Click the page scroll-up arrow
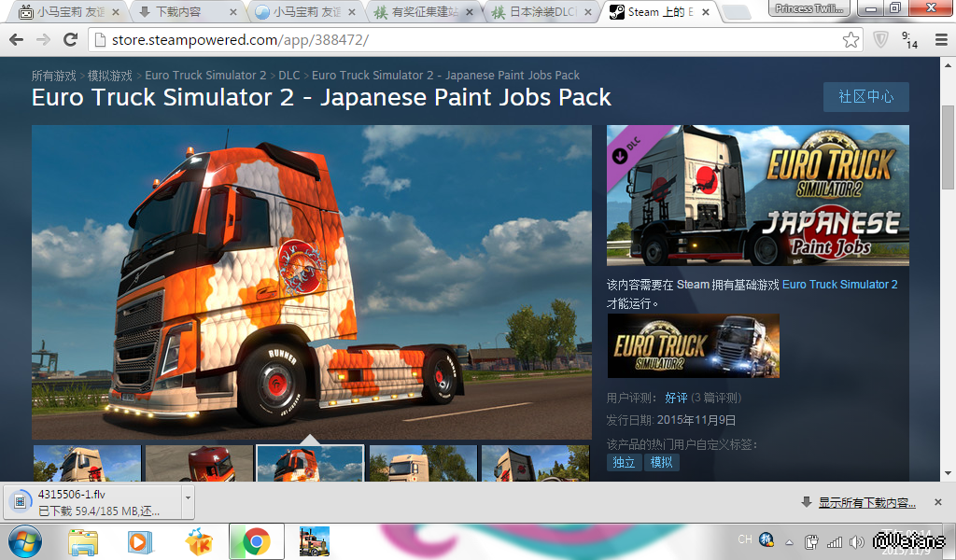The image size is (956, 560). 949,65
